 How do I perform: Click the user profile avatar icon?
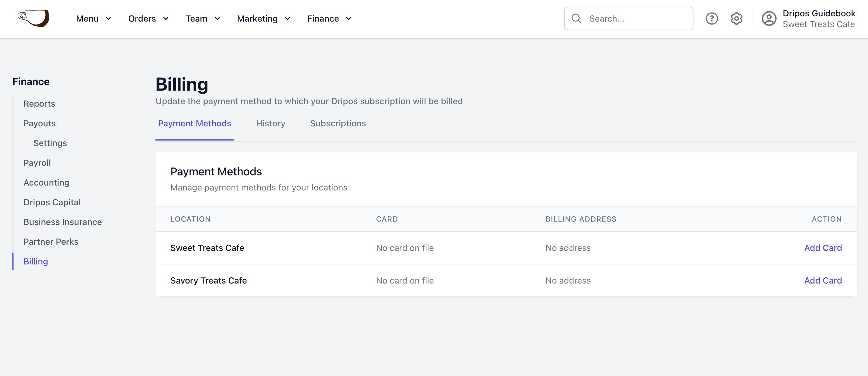[769, 18]
